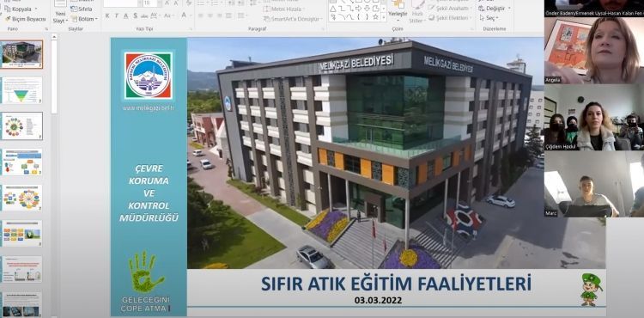Screen dimensions: 644x318
Task: Select the second slide with green funnel
Action: (22, 90)
